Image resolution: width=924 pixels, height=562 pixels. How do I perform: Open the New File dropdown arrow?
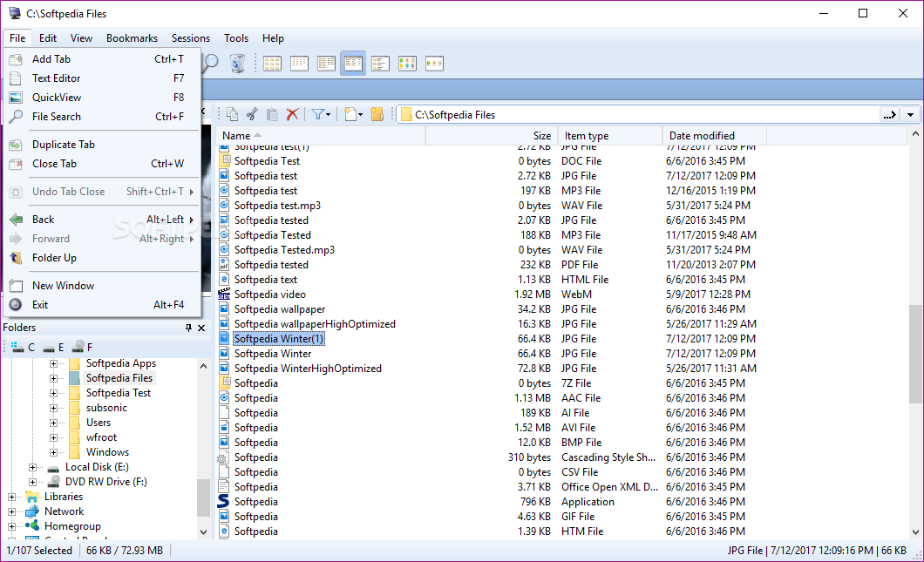coord(361,115)
